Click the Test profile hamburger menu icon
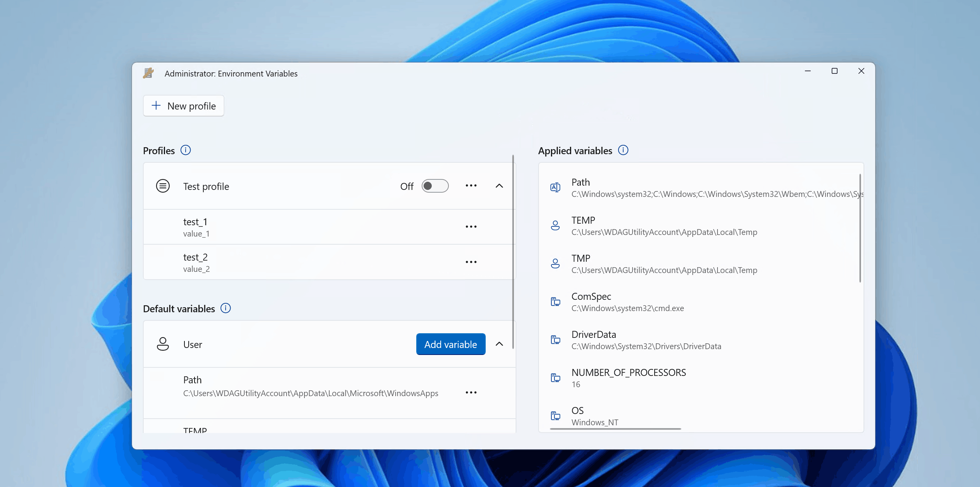 click(163, 186)
